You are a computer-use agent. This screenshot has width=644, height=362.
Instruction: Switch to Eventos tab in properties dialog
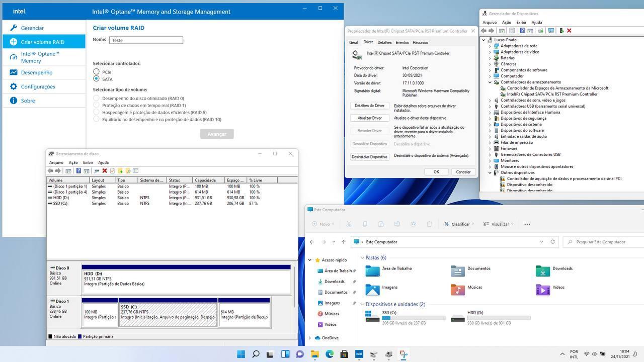click(402, 43)
